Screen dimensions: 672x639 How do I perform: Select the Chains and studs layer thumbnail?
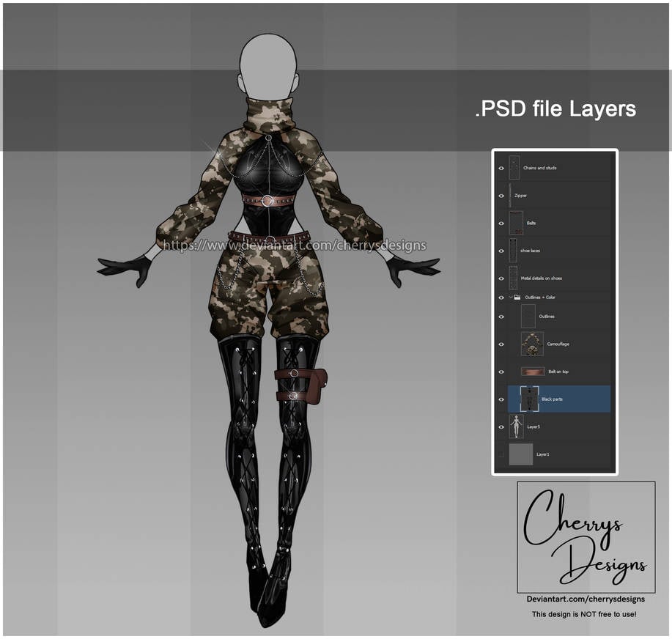[514, 168]
